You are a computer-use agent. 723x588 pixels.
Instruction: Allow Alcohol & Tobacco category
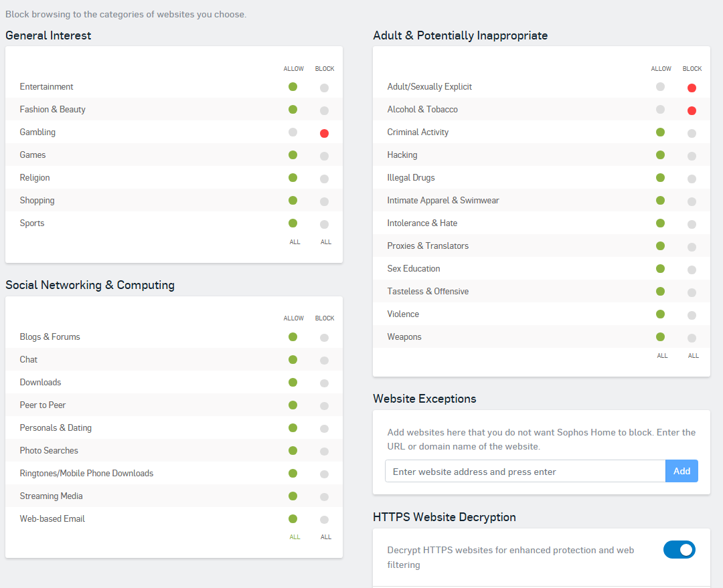coord(660,110)
